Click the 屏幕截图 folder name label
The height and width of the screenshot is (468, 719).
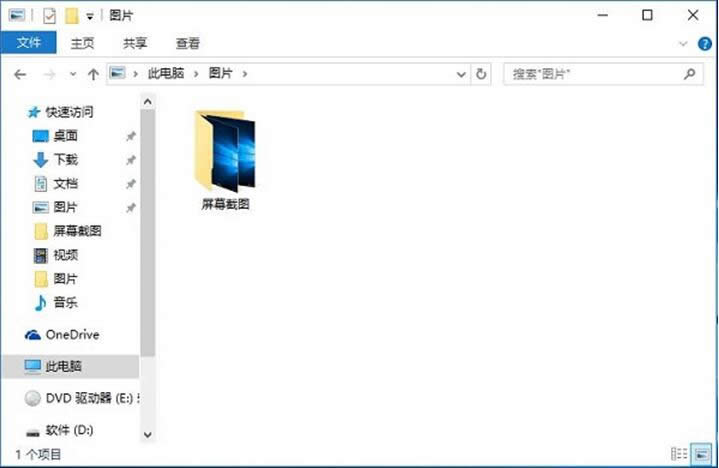[225, 204]
